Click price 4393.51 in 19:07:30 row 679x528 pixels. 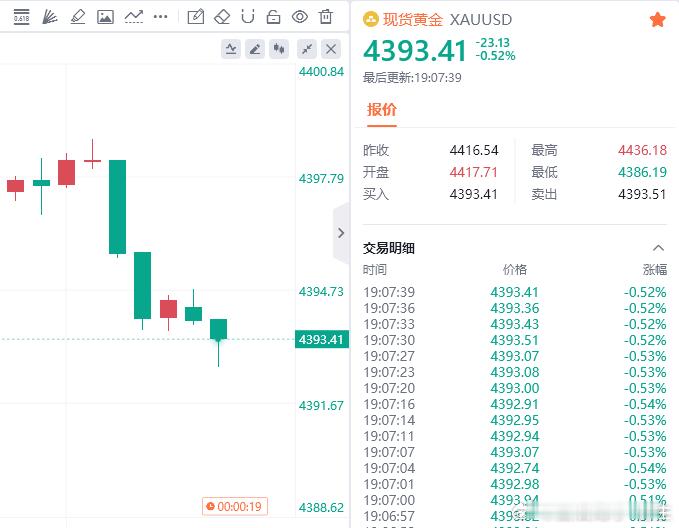(x=514, y=340)
